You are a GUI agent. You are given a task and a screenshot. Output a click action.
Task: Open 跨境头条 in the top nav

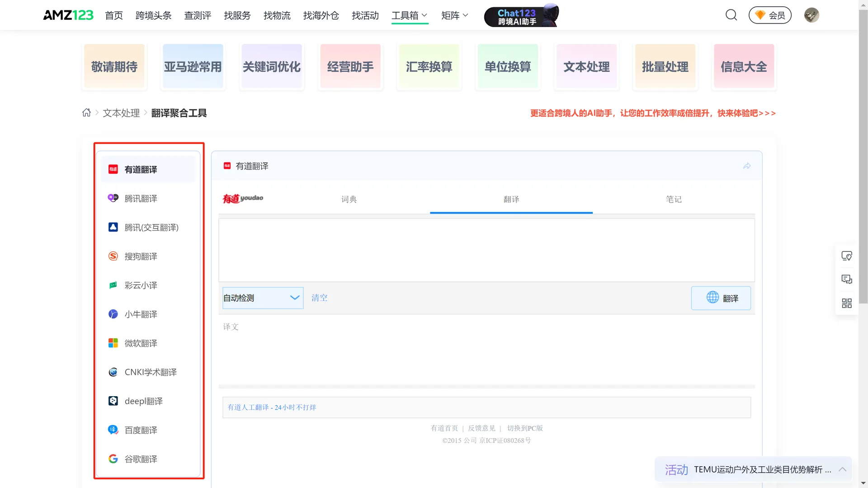153,15
